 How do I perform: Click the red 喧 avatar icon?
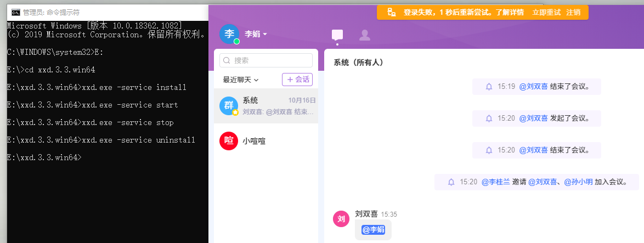229,141
